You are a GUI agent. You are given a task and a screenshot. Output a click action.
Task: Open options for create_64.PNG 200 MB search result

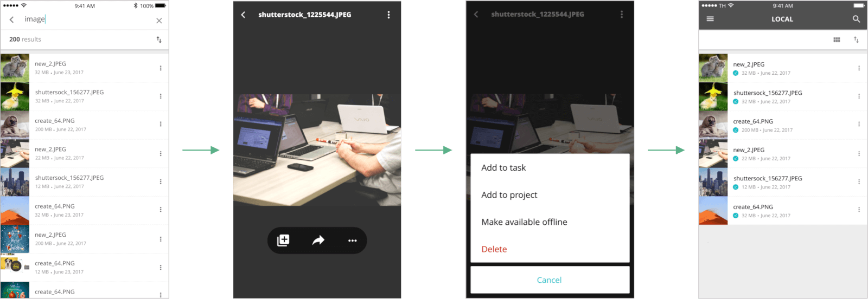coord(161,124)
